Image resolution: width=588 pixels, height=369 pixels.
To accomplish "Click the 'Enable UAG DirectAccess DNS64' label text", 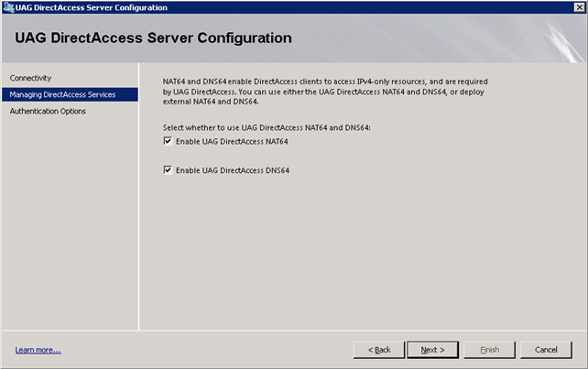I will click(x=233, y=170).
